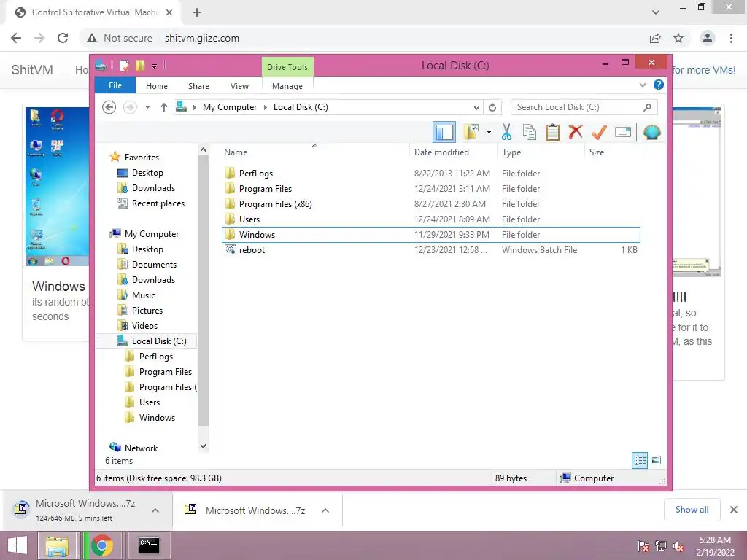Switch to the Manage ribbon tab
The height and width of the screenshot is (560, 747).
click(287, 86)
